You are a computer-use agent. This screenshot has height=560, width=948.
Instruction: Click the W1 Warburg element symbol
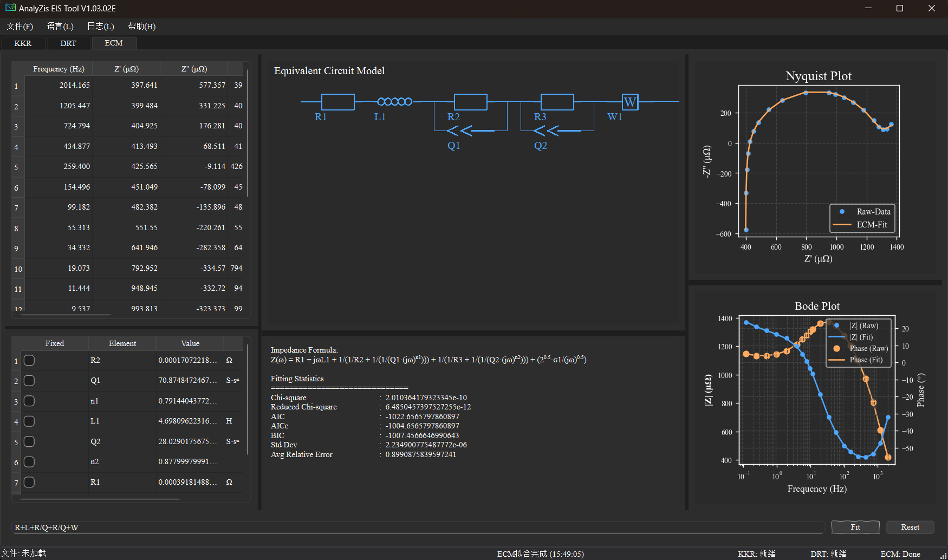[630, 102]
